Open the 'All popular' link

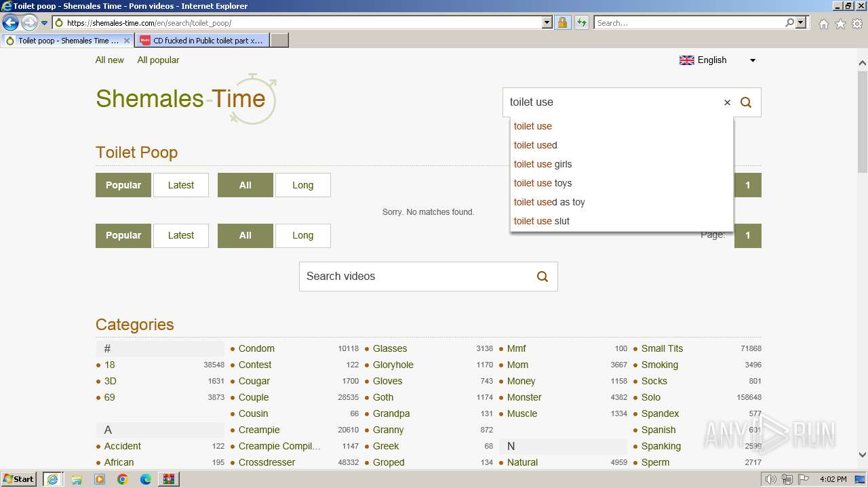[x=158, y=60]
